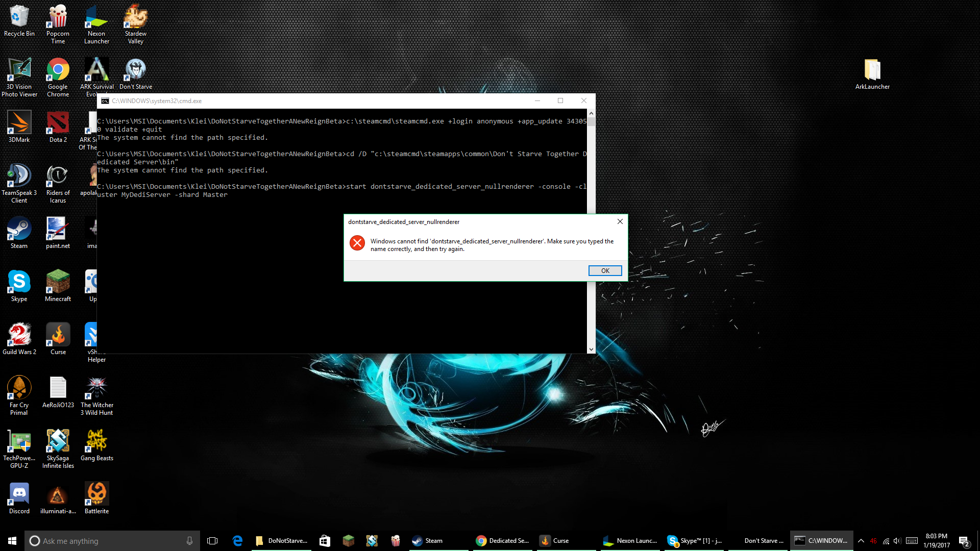Image resolution: width=980 pixels, height=551 pixels.
Task: Close the dontstarve_dedicated_server_nullrenderer error dialog
Action: pyautogui.click(x=620, y=221)
